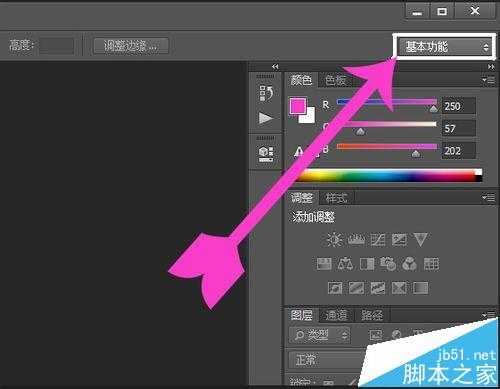Add a Gradient Map adjustment
The image size is (500, 389).
click(x=420, y=288)
